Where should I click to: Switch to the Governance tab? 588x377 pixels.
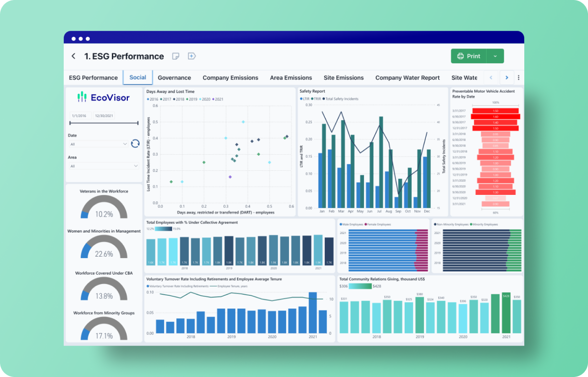(174, 78)
